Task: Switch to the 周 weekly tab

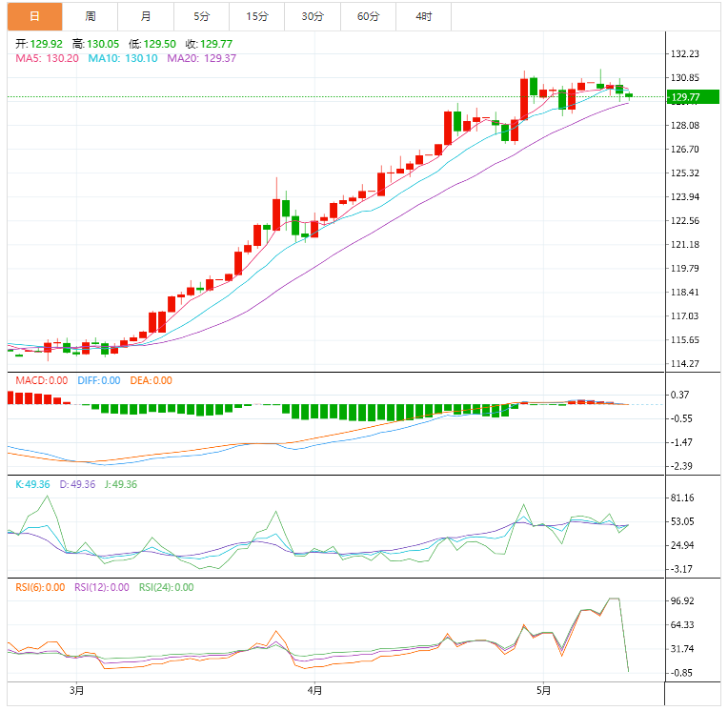Action: coord(90,16)
